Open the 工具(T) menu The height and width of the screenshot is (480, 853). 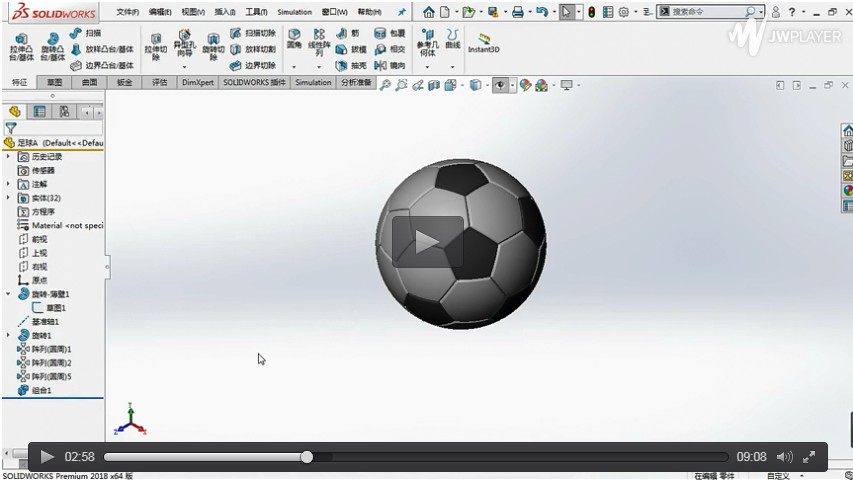(x=256, y=12)
